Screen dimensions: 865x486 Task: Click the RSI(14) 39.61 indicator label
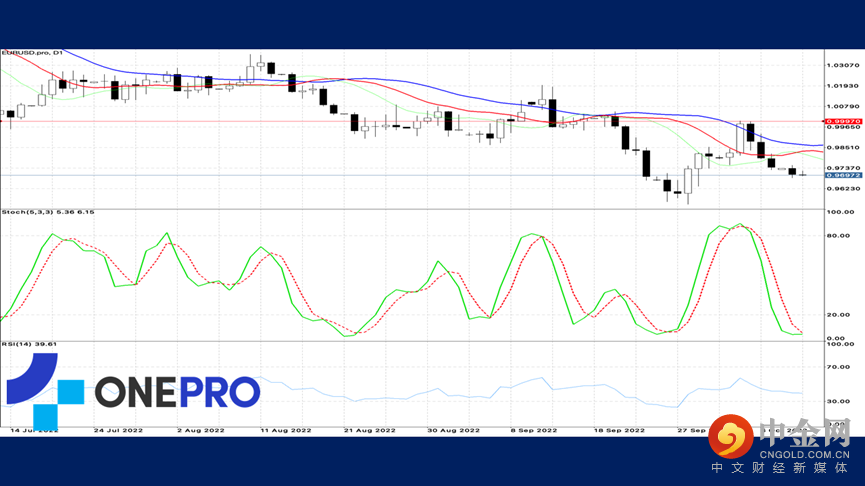[29, 344]
